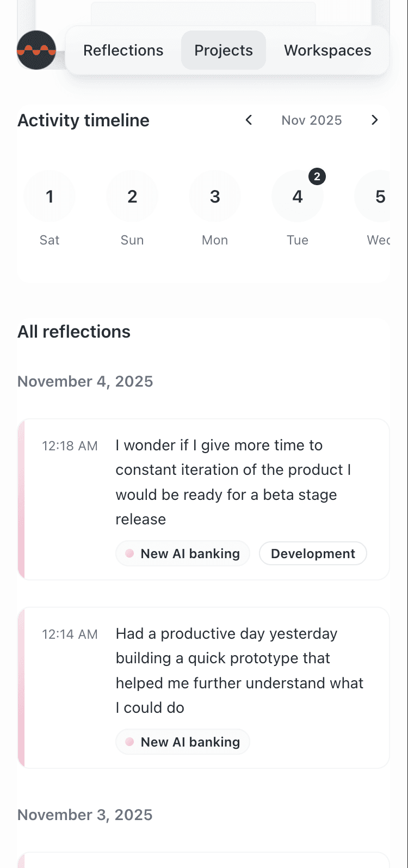Viewport: 408px width, 868px height.
Task: Click the badge showing 2 on Tuesday
Action: coord(317,176)
